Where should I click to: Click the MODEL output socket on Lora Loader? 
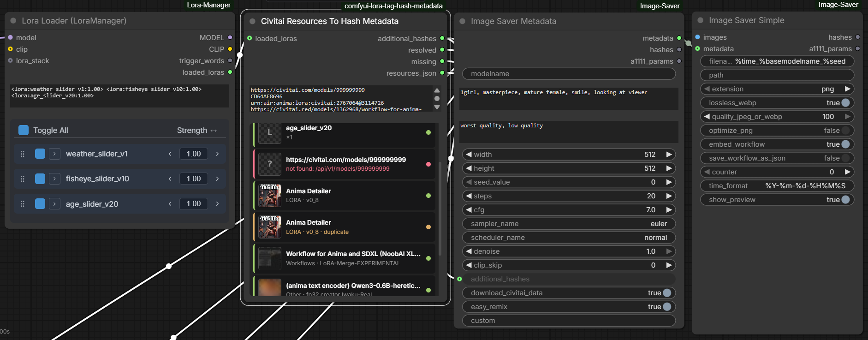pos(230,37)
